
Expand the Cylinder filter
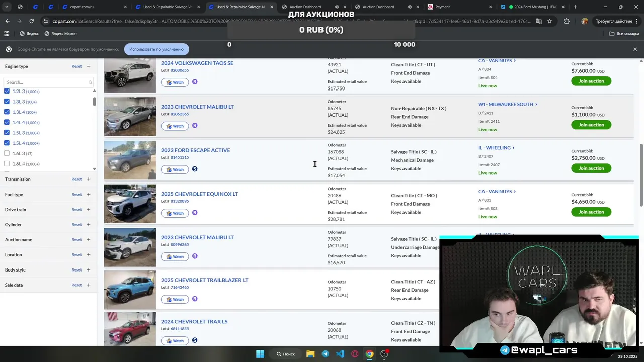coord(89,225)
